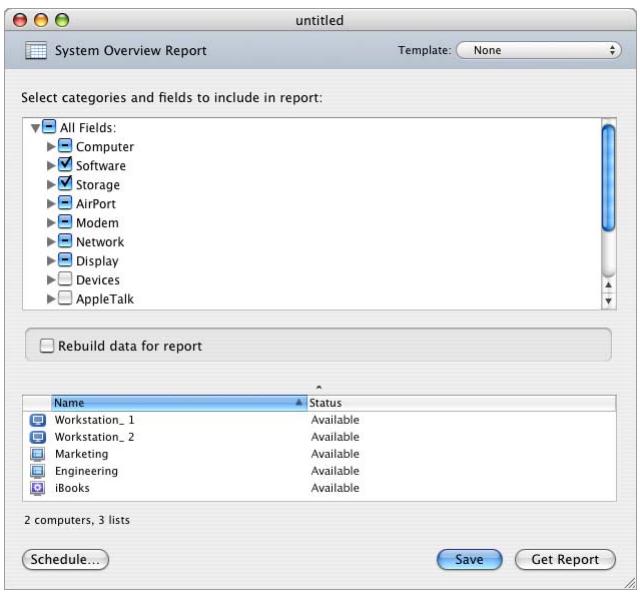Click the Software category label
Image resolution: width=640 pixels, height=592 pixels.
click(x=101, y=166)
